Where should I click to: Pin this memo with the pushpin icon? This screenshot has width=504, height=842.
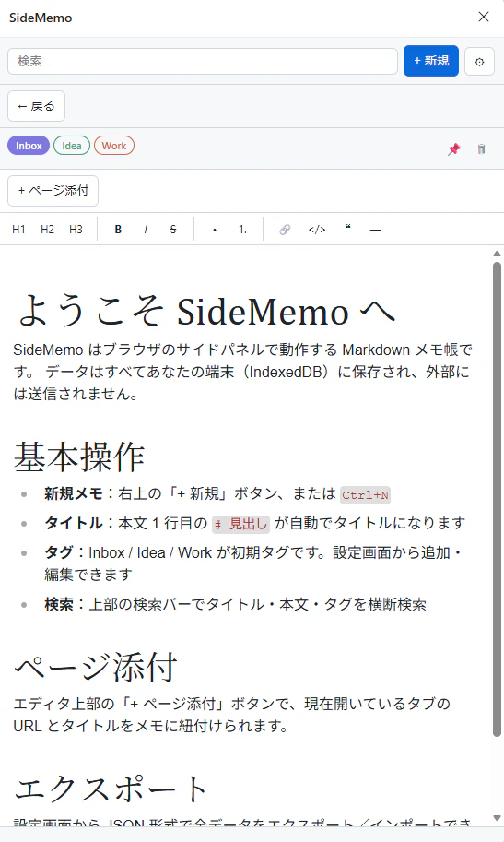(454, 148)
